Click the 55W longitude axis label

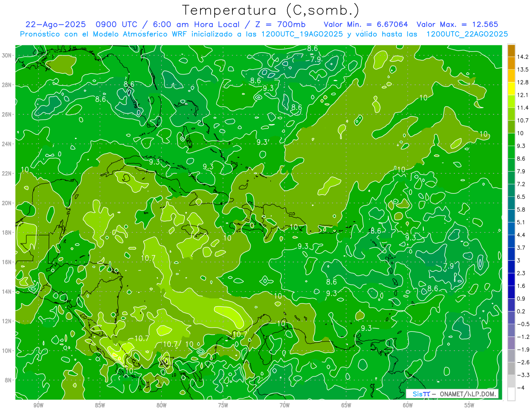pos(469,405)
